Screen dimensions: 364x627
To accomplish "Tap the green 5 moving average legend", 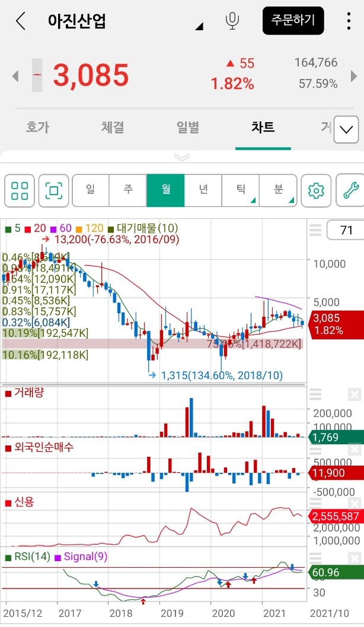I will 13,228.
